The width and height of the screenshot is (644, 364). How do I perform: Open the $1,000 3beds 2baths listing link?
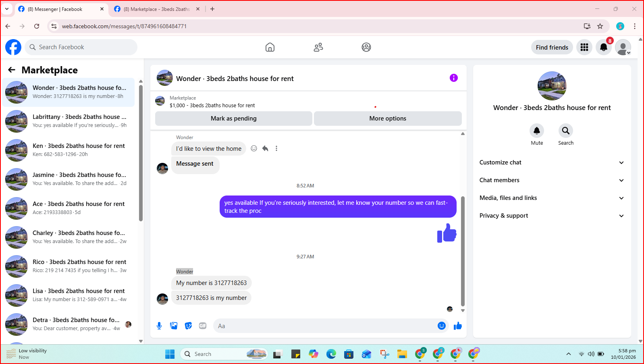coord(212,105)
